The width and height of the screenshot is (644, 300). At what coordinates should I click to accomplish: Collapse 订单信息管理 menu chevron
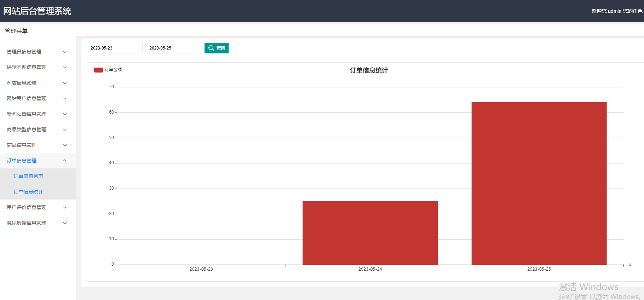coord(65,161)
